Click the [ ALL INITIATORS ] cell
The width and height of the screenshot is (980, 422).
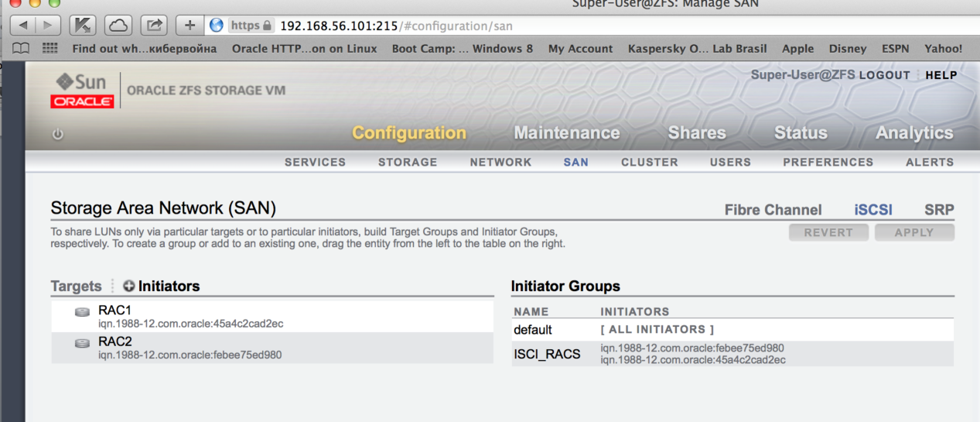[x=657, y=329]
